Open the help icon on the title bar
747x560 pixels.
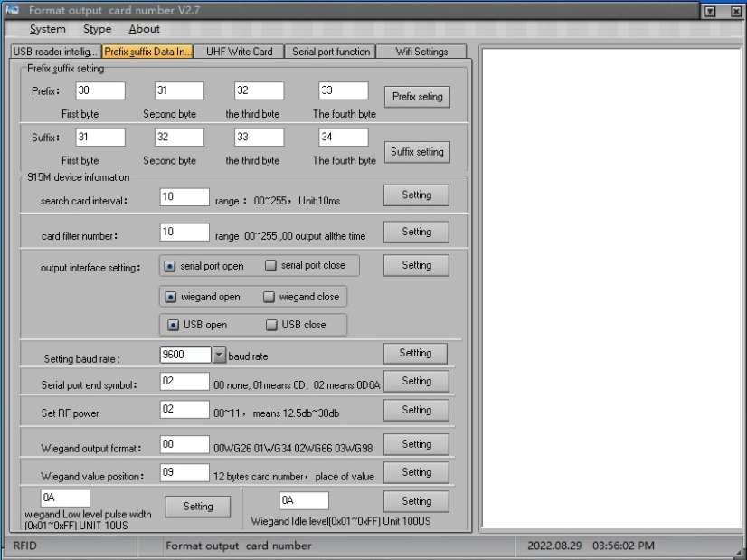tap(712, 10)
